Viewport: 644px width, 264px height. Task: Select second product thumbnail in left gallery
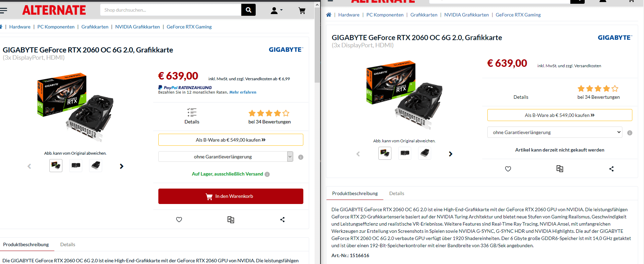tap(76, 166)
